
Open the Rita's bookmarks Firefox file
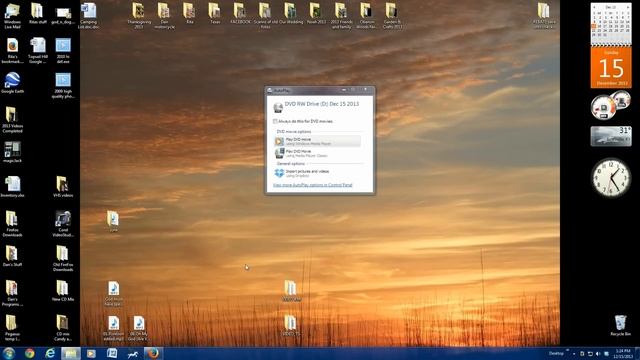12,51
